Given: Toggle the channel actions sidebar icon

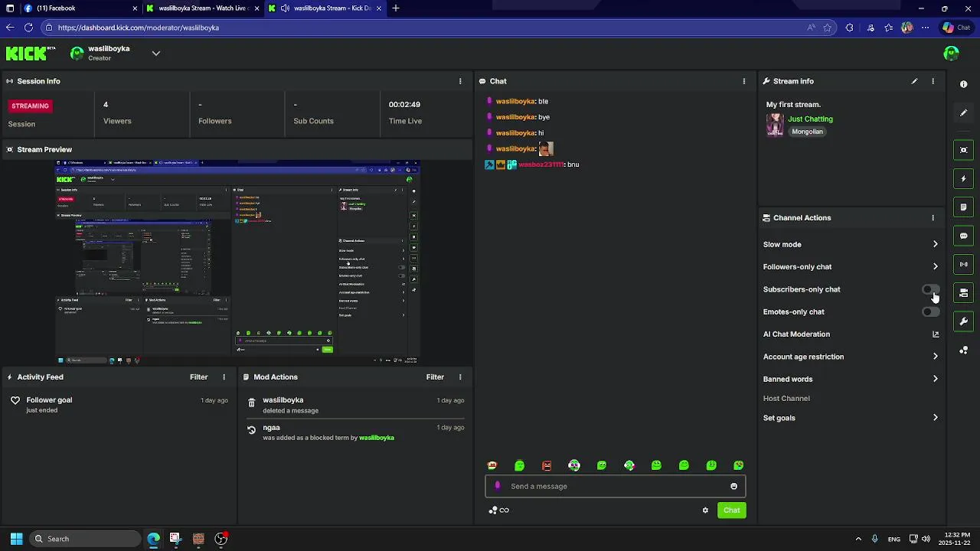Looking at the screenshot, I should point(964,293).
